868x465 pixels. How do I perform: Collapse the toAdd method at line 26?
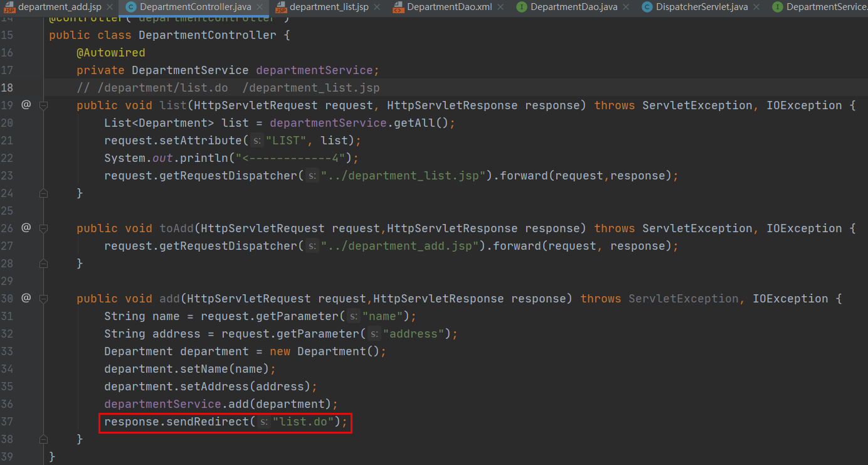click(x=43, y=228)
